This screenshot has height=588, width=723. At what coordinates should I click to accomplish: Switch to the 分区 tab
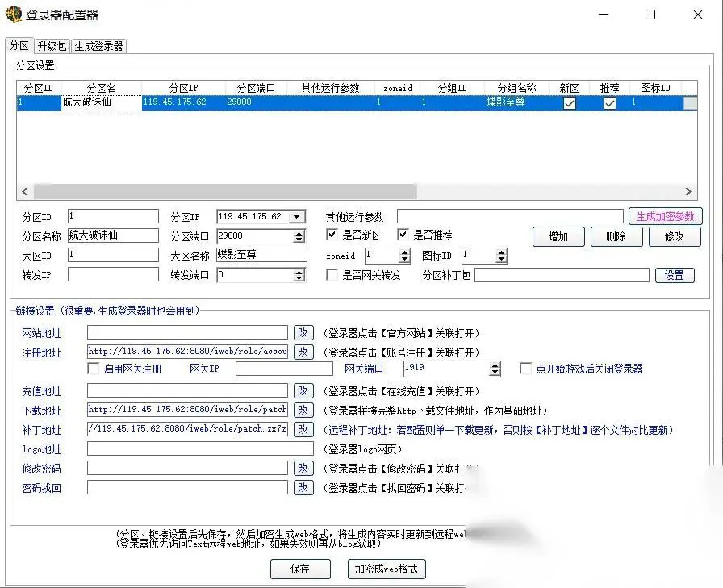pyautogui.click(x=19, y=46)
